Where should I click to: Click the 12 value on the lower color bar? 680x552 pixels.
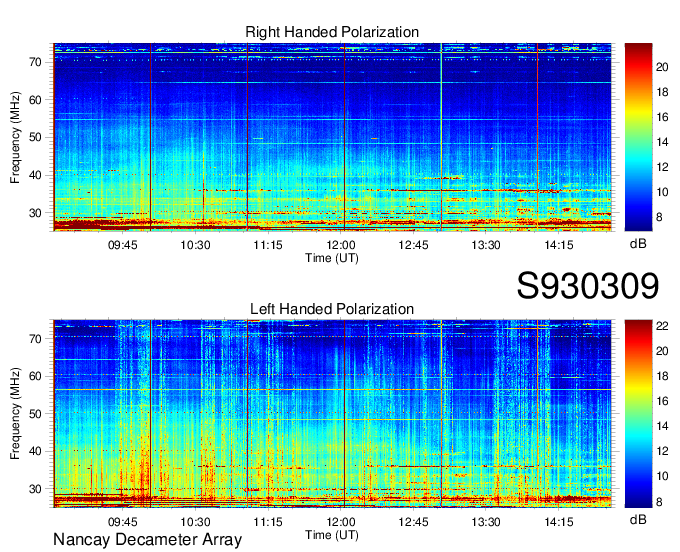[662, 452]
